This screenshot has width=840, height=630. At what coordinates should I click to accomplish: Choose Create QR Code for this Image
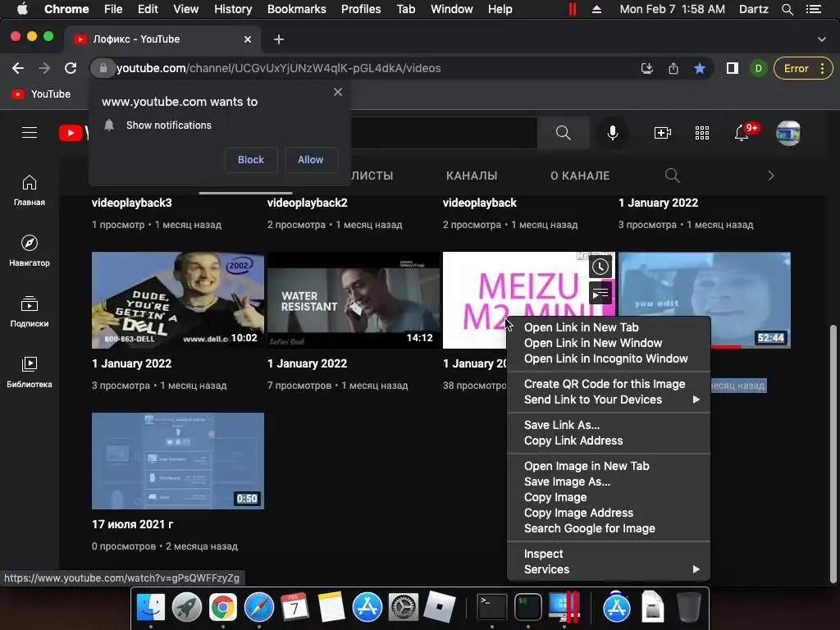tap(608, 384)
